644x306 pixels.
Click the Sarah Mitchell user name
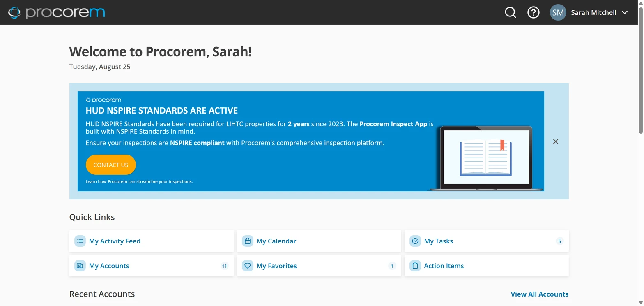(x=593, y=12)
